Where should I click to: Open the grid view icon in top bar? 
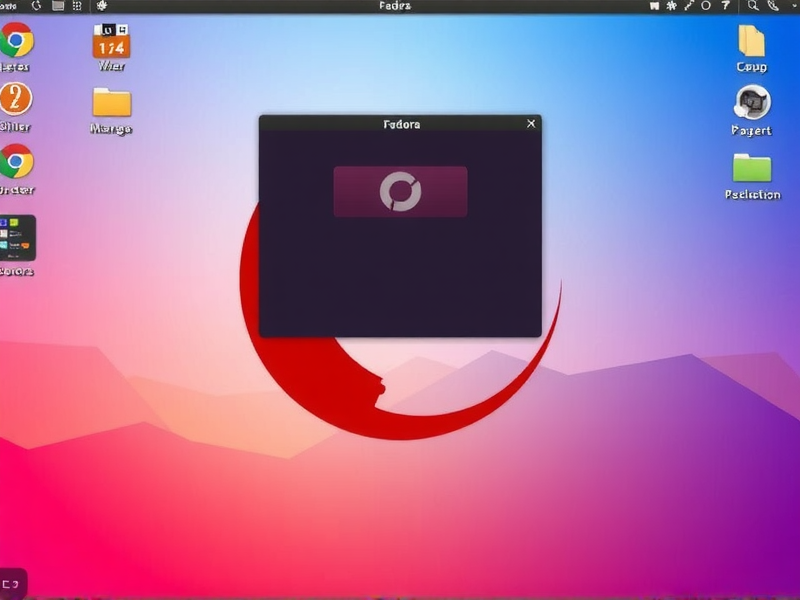tap(77, 8)
